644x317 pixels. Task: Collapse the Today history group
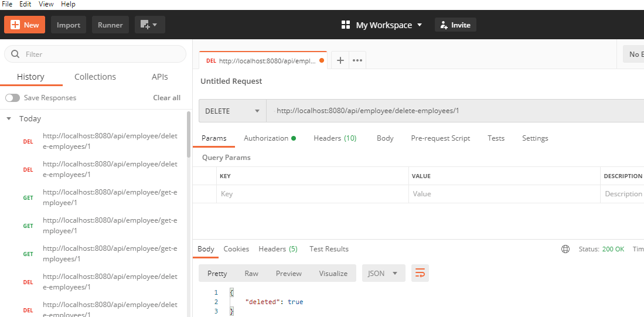pyautogui.click(x=9, y=119)
